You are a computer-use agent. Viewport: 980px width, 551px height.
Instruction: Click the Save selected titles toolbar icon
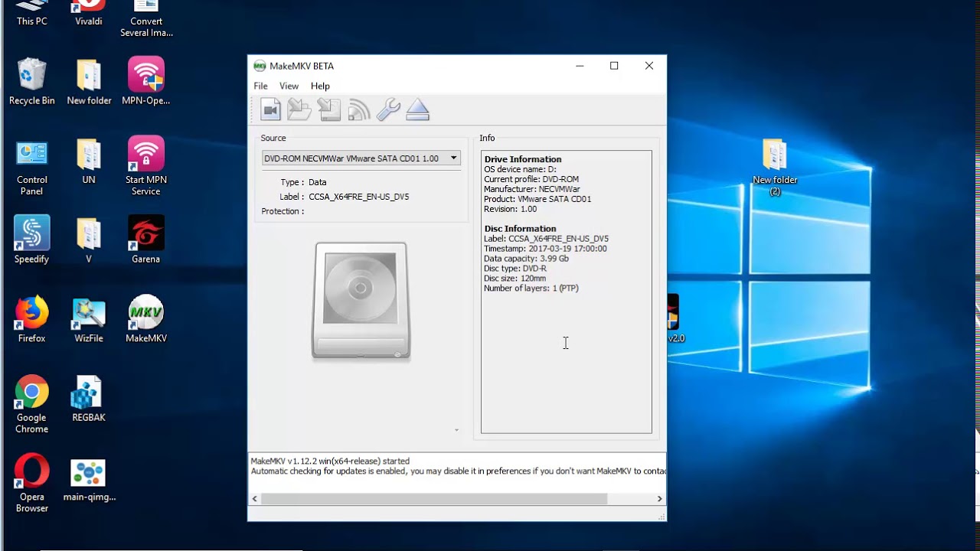click(x=329, y=109)
